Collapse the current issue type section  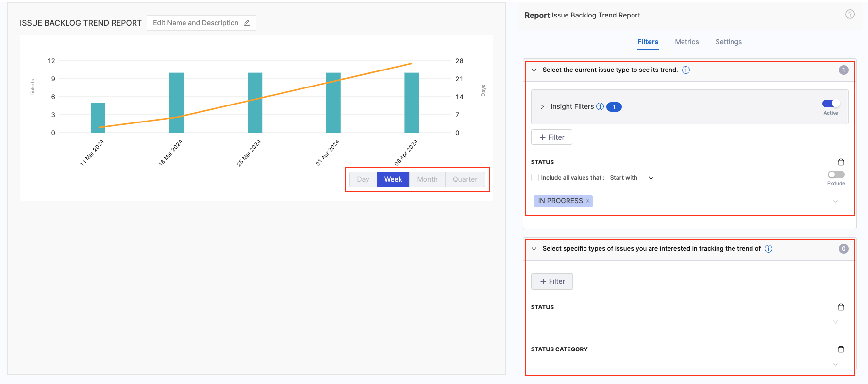[534, 70]
